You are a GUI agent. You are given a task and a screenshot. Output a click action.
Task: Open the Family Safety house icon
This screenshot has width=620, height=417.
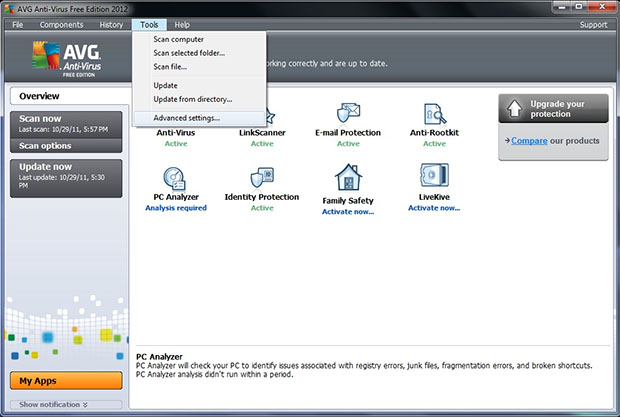click(348, 178)
